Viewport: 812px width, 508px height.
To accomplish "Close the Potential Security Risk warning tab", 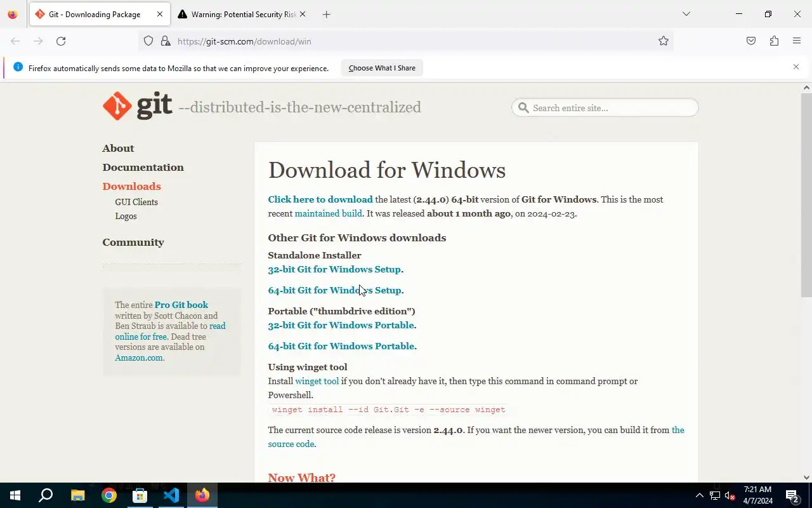I will [x=302, y=14].
